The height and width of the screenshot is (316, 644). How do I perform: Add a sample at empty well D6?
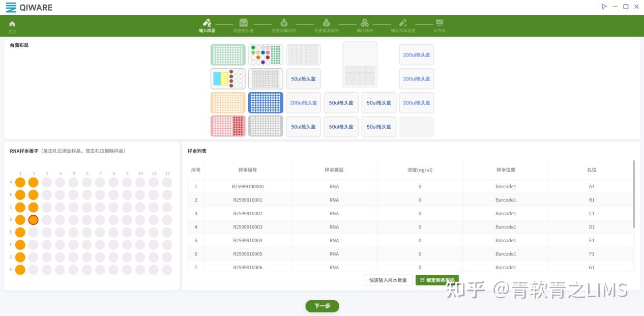tap(87, 220)
